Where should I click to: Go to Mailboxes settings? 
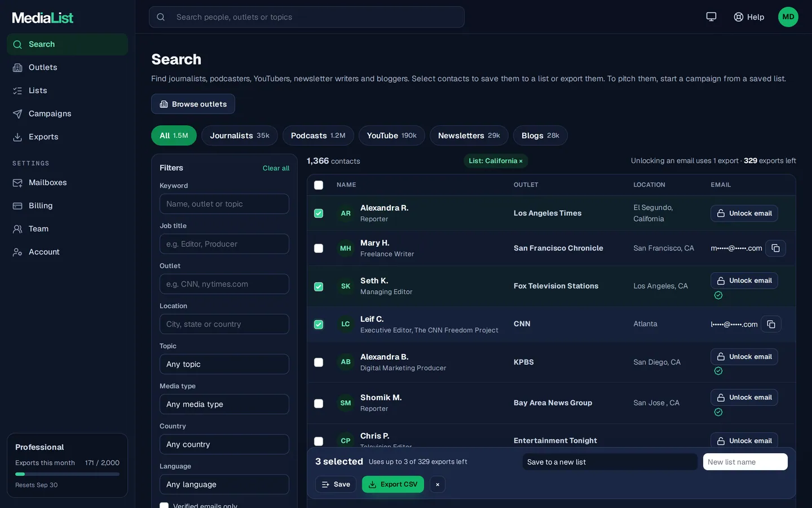pyautogui.click(x=67, y=182)
